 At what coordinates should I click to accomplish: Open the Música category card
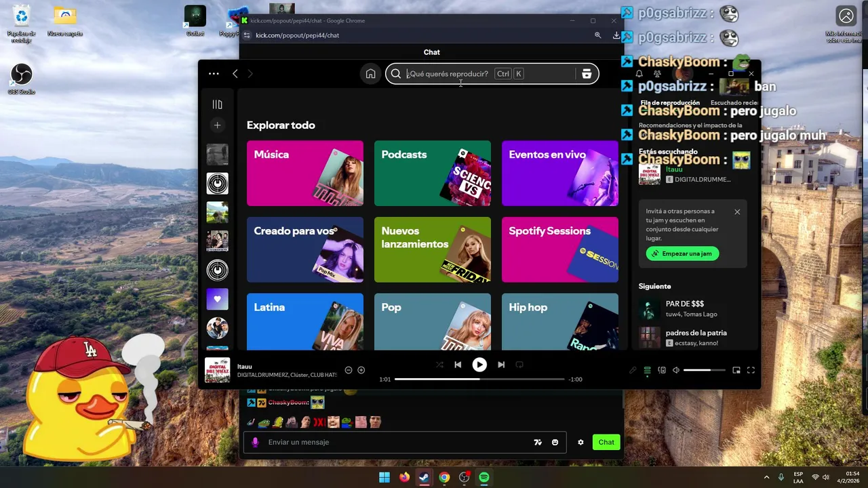(x=305, y=173)
